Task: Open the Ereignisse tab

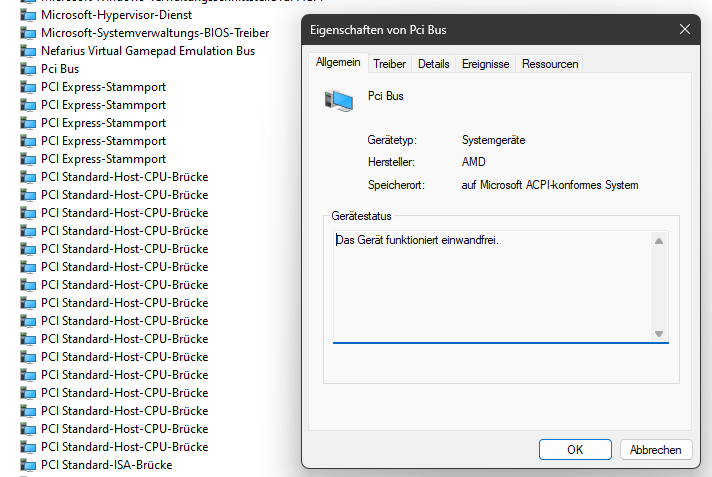Action: point(485,64)
